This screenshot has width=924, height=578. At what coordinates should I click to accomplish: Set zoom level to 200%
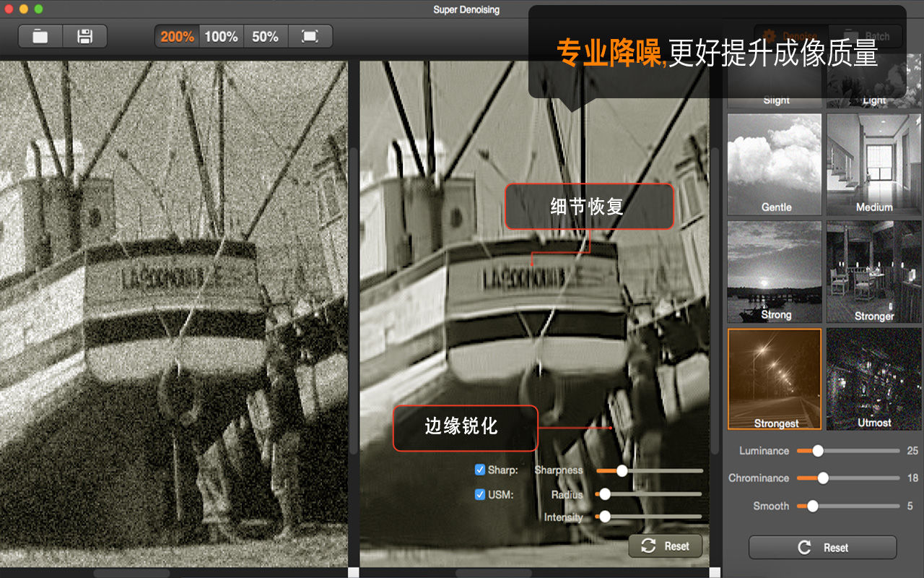pos(177,36)
